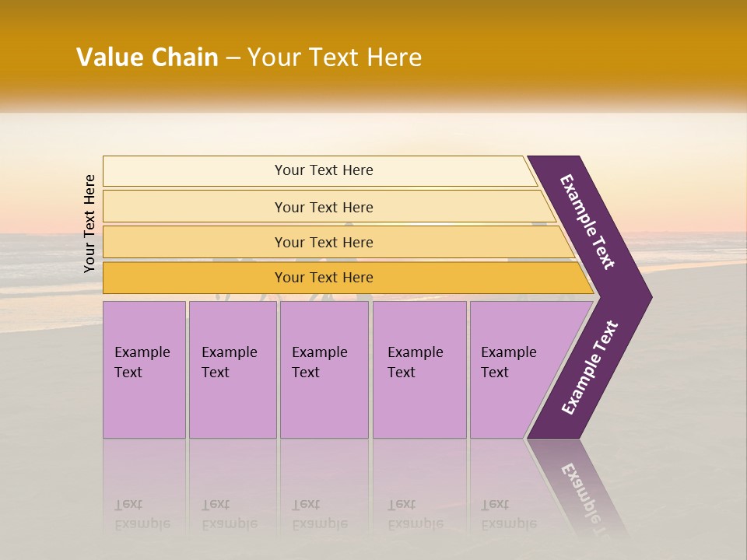Viewport: 747px width, 560px height.
Task: Click the vertical 'Your Text Here' label
Action: click(x=89, y=223)
